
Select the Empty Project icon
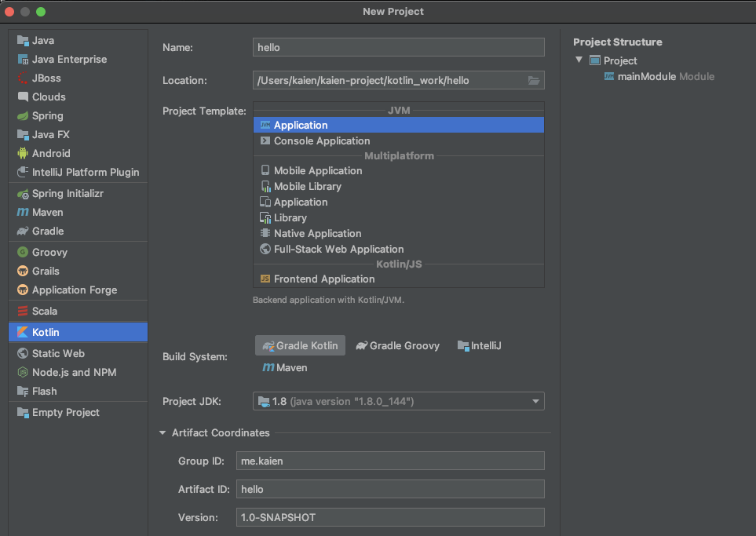[x=23, y=412]
